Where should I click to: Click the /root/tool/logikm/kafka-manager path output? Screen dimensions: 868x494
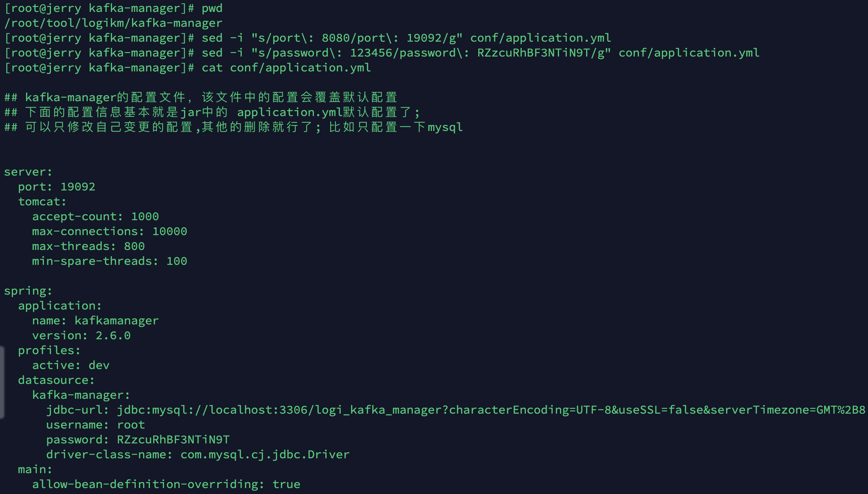coord(113,23)
